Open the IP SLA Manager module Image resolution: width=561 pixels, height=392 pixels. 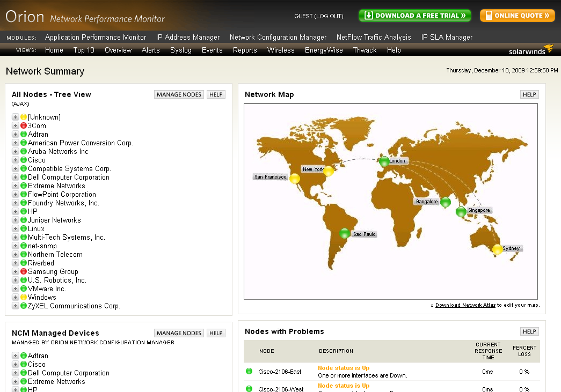[447, 37]
